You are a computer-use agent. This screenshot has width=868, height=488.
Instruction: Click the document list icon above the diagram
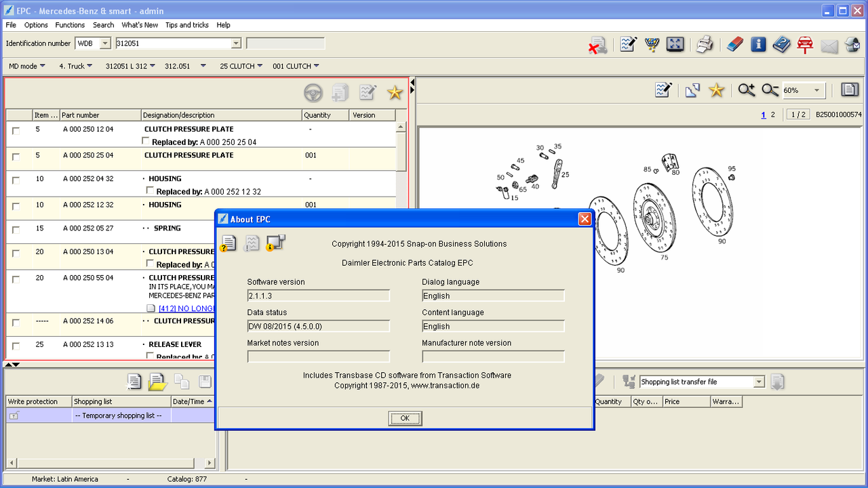(850, 90)
